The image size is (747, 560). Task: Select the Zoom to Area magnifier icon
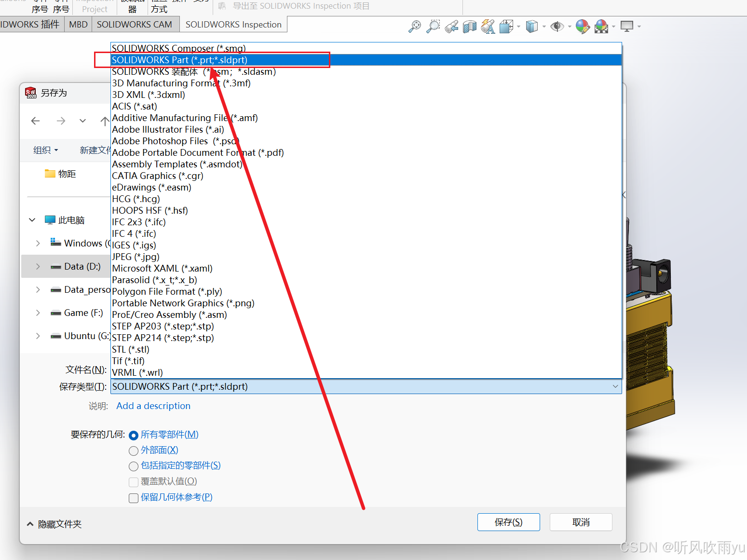433,27
